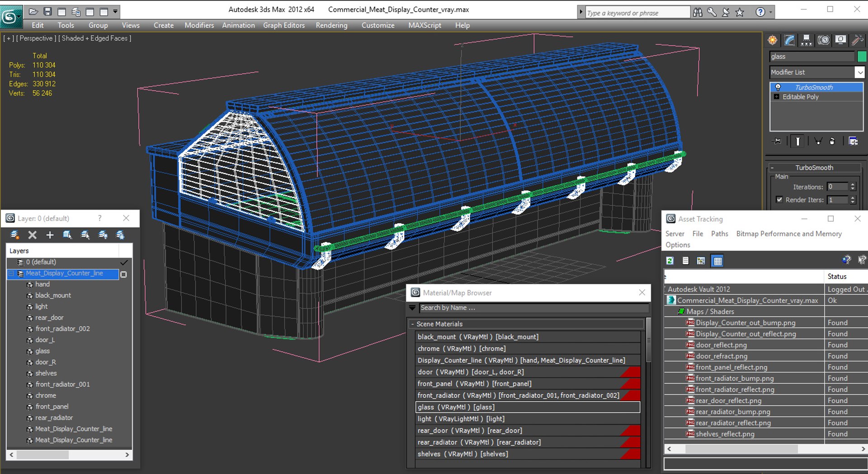Click Configure Modifier Sets icon

[x=853, y=141]
